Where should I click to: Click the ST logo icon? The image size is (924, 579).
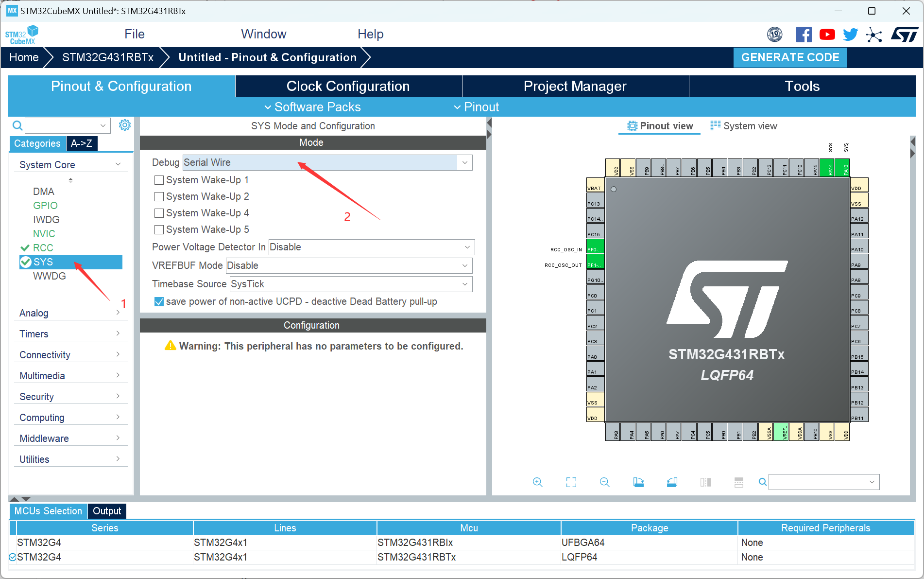pyautogui.click(x=905, y=35)
